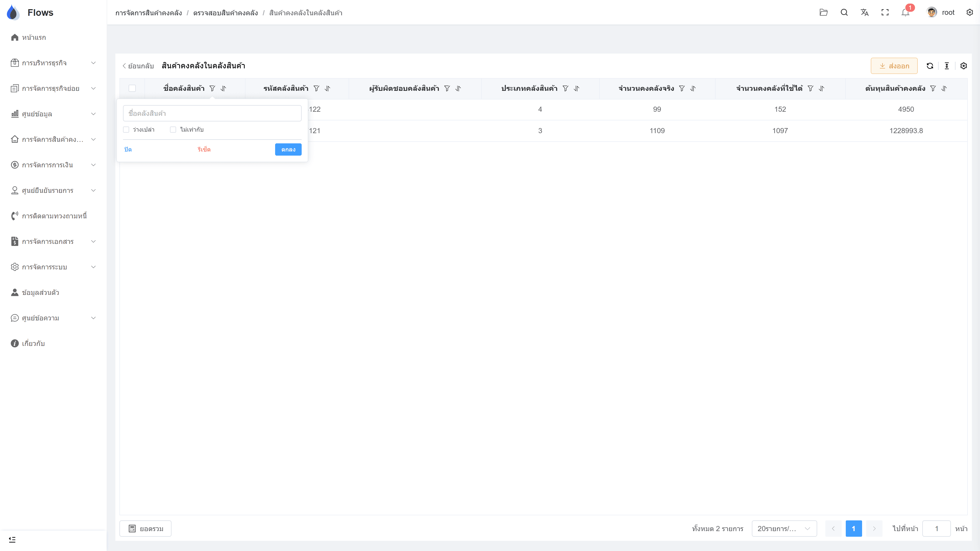Click การจัดการสินค้าคงคลัง breadcrumb
980x551 pixels.
[149, 13]
